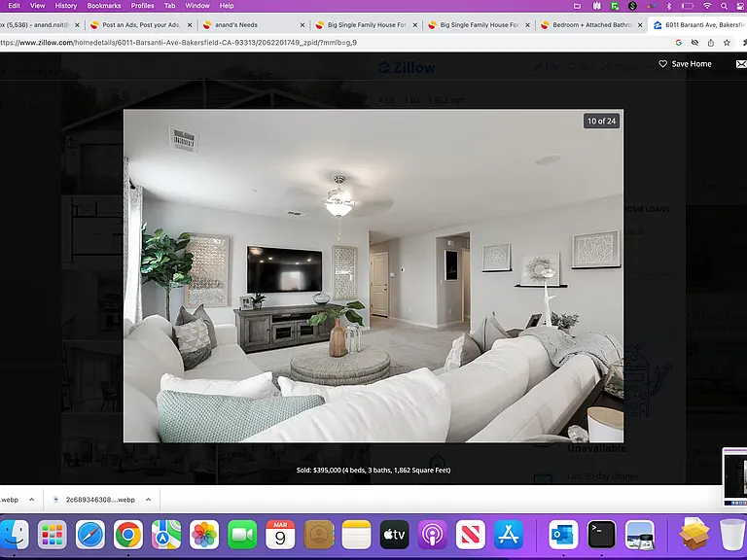Close the Bedroom + Attached Bathroom tab
The image size is (747, 560).
tap(640, 24)
